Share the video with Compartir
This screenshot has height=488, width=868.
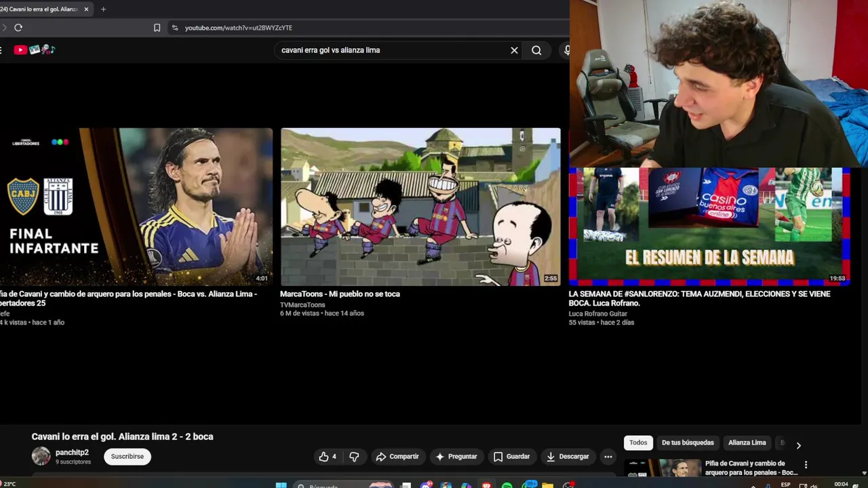coord(397,457)
